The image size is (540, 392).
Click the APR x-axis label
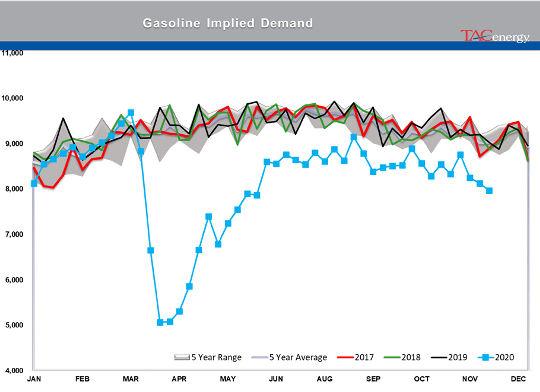tap(179, 379)
